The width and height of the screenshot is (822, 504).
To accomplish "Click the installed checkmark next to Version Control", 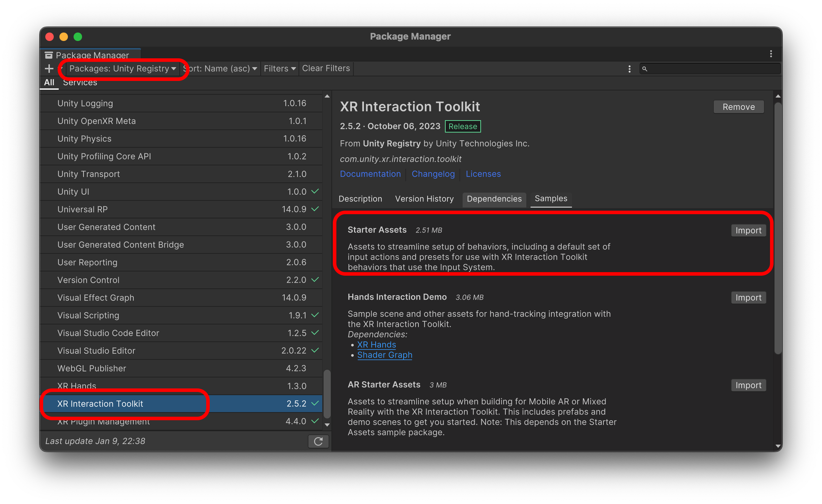I will [x=315, y=280].
